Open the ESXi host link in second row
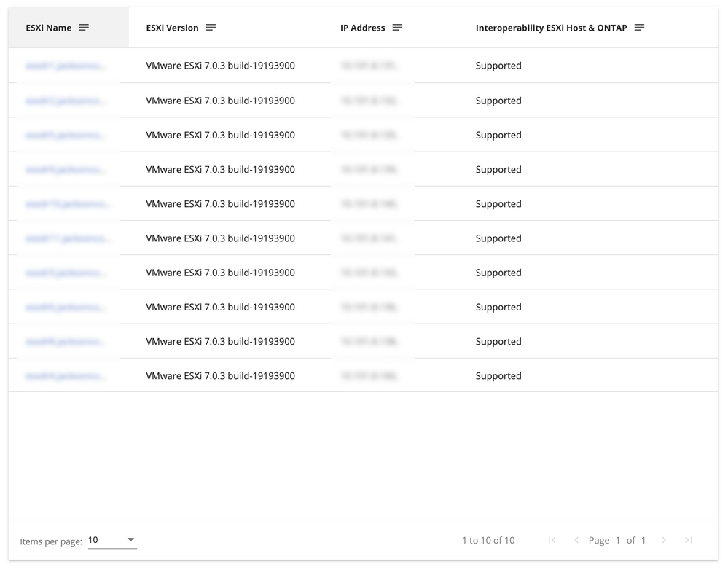The width and height of the screenshot is (728, 567). (66, 101)
